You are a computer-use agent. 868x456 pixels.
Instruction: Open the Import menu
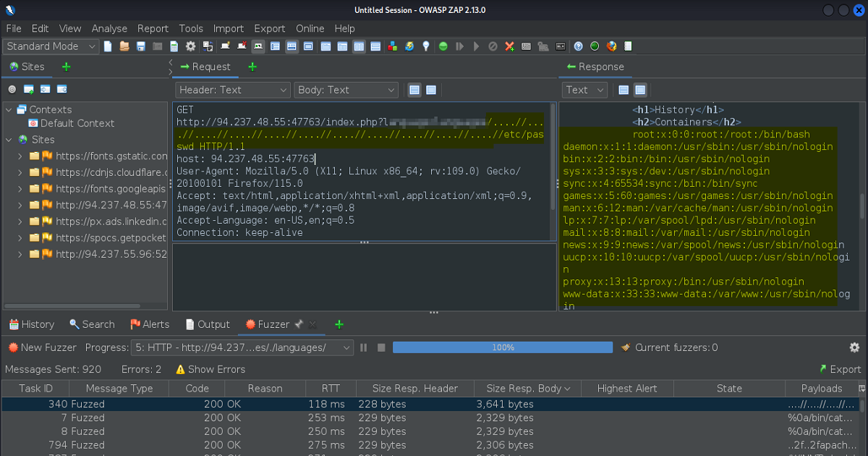tap(229, 28)
